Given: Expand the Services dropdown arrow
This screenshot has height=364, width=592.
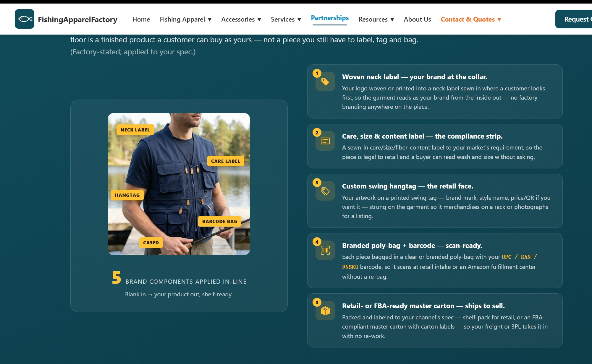Looking at the screenshot, I should pyautogui.click(x=299, y=20).
